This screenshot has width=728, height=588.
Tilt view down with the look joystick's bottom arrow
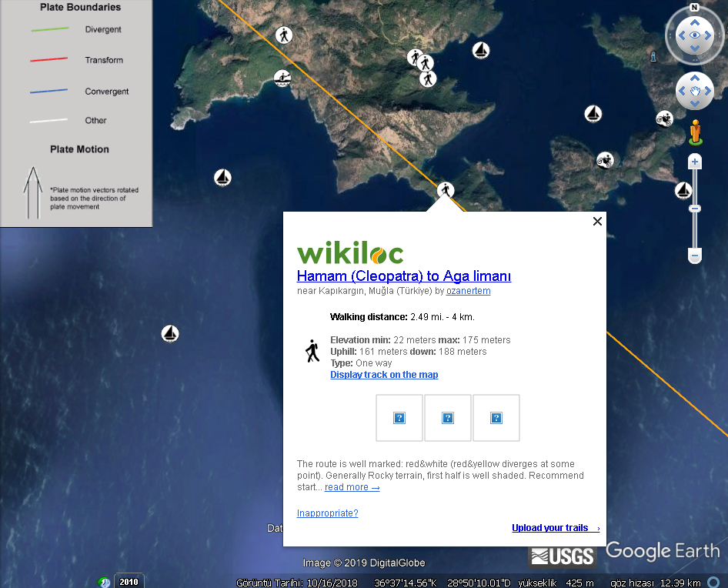tap(695, 48)
